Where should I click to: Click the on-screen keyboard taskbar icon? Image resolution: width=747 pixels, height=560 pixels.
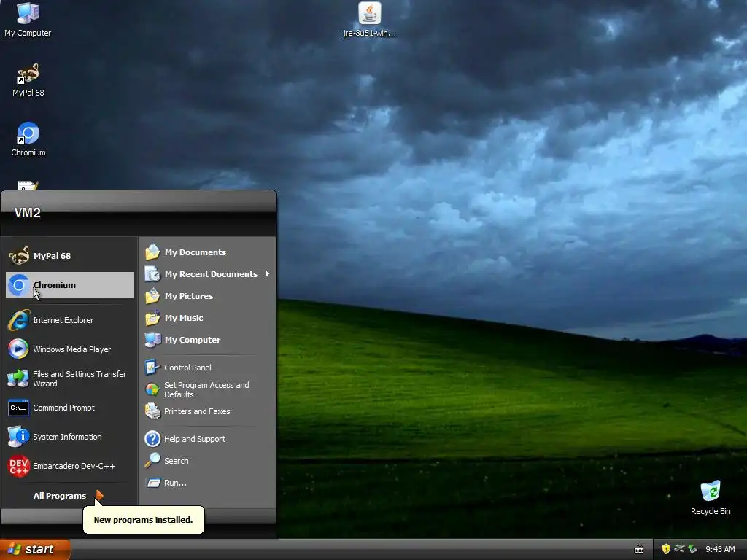pos(639,550)
